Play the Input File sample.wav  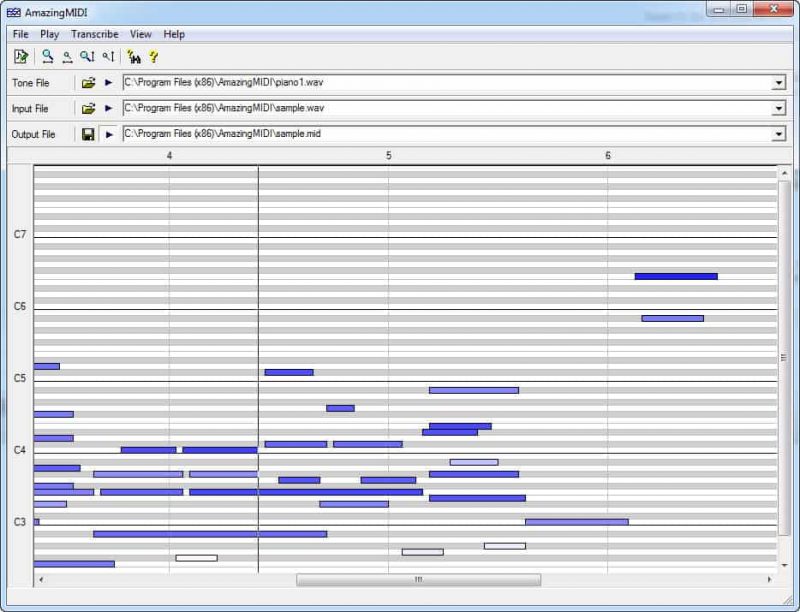click(x=106, y=108)
